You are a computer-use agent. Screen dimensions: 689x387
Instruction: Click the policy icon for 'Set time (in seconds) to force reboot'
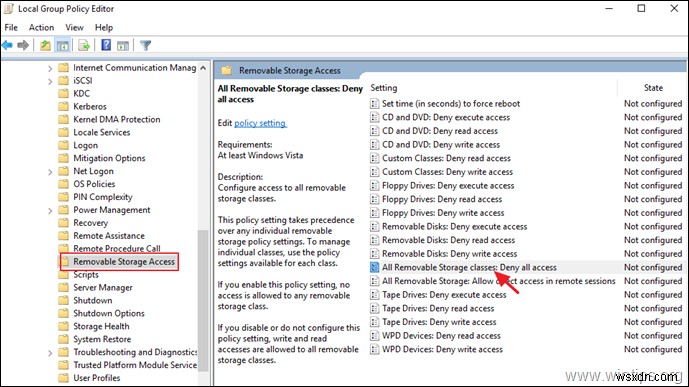click(x=374, y=104)
